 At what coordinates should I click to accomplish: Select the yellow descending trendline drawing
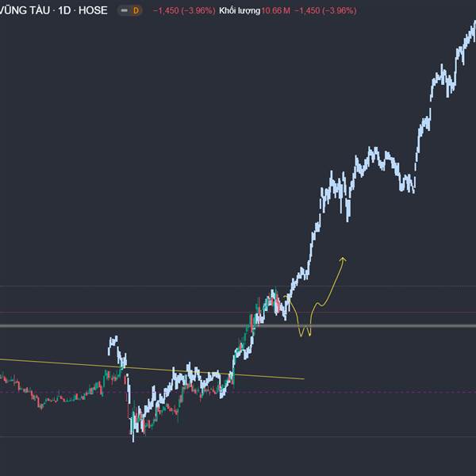point(152,369)
